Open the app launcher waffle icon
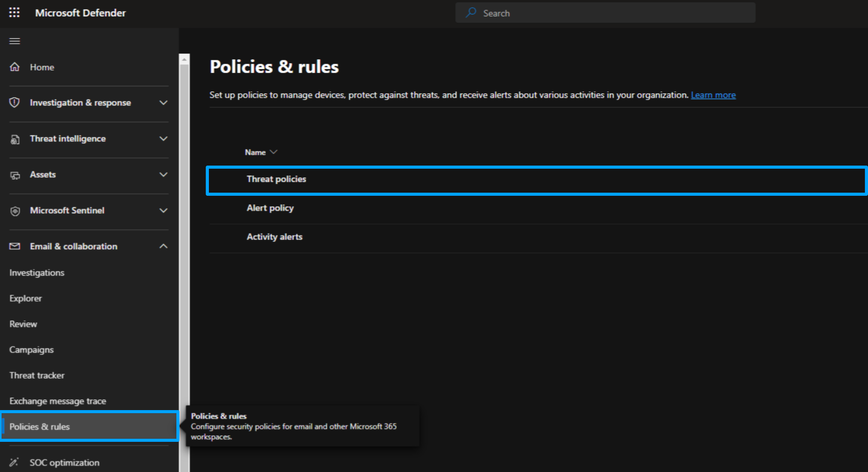The width and height of the screenshot is (868, 472). coord(14,13)
